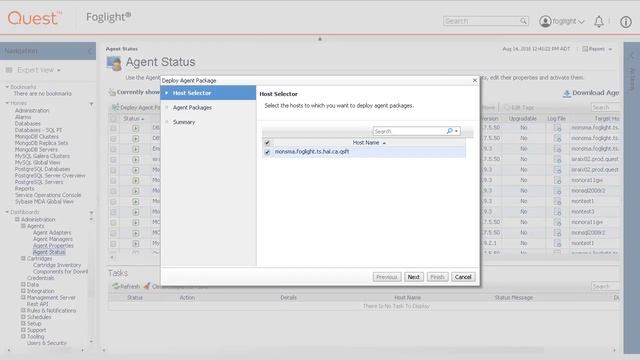
Task: Collapse the Homes section
Action: click(7, 103)
